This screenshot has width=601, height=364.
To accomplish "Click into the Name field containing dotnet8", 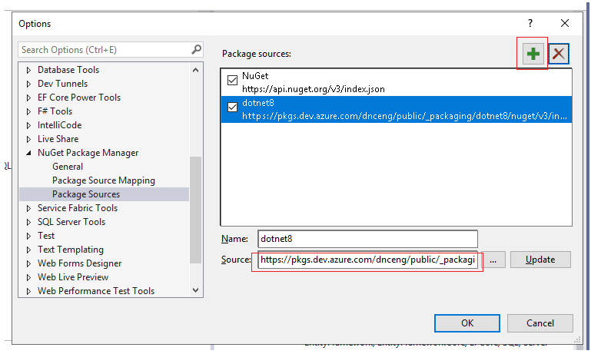I will 367,239.
